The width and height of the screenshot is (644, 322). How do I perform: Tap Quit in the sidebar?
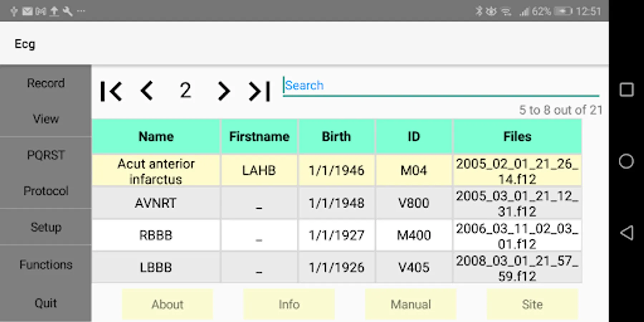point(46,303)
